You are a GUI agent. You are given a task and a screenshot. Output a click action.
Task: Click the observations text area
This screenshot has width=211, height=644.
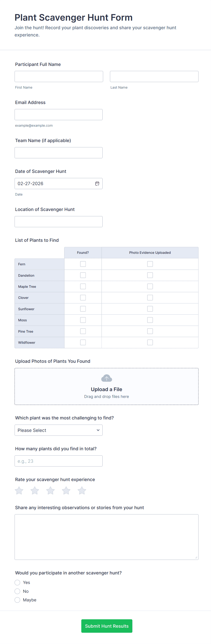(107, 537)
